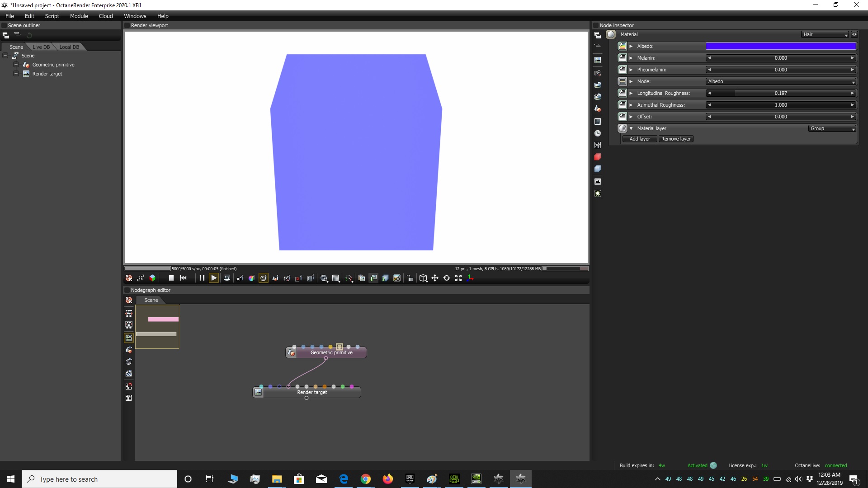
Task: Click the translate gizmo move icon
Action: pyautogui.click(x=435, y=278)
